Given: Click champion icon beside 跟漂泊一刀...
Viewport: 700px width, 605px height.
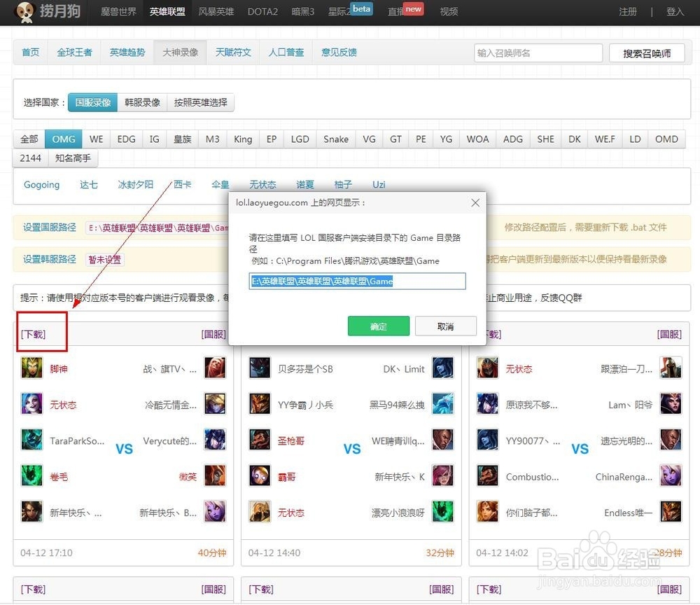Looking at the screenshot, I should pos(671,368).
